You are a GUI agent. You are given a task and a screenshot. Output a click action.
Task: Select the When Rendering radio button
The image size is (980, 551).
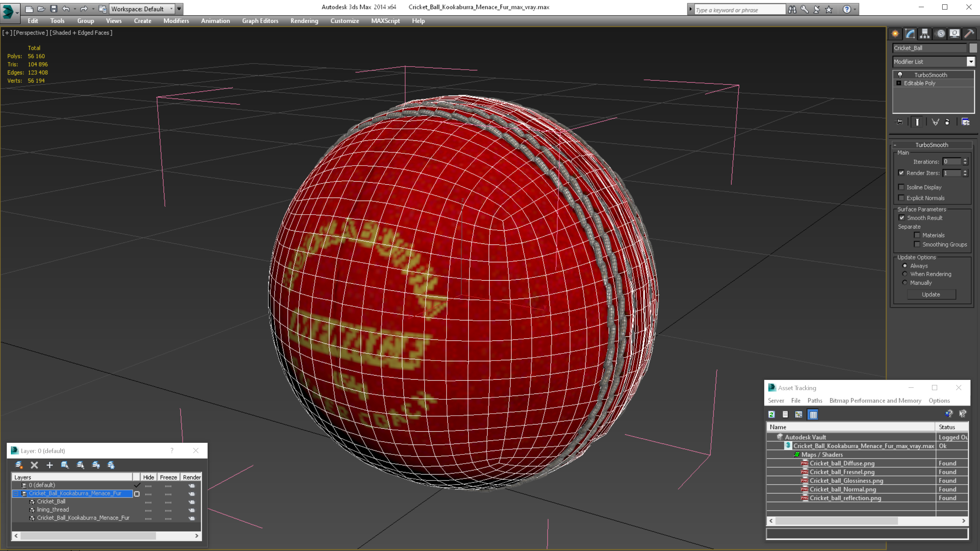[905, 274]
